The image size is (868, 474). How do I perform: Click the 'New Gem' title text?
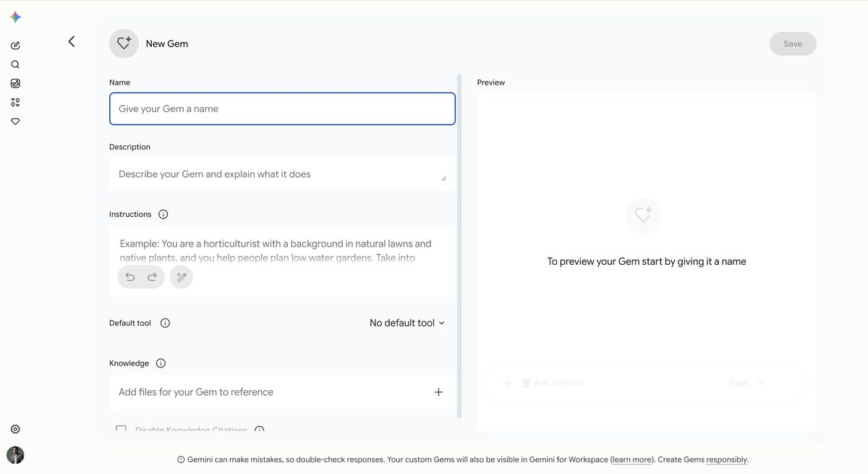pyautogui.click(x=167, y=43)
